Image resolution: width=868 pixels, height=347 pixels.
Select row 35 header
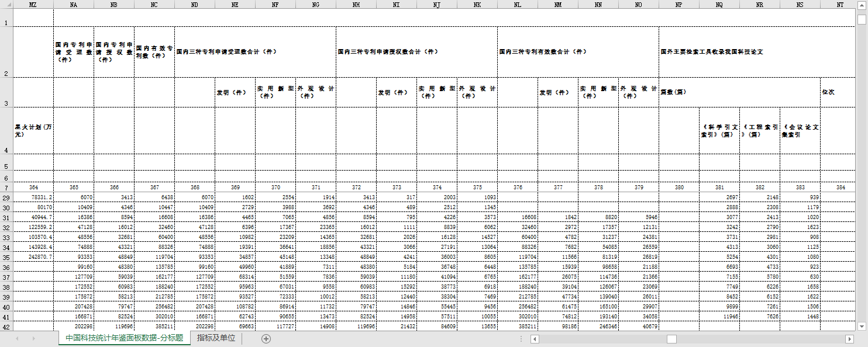point(6,258)
